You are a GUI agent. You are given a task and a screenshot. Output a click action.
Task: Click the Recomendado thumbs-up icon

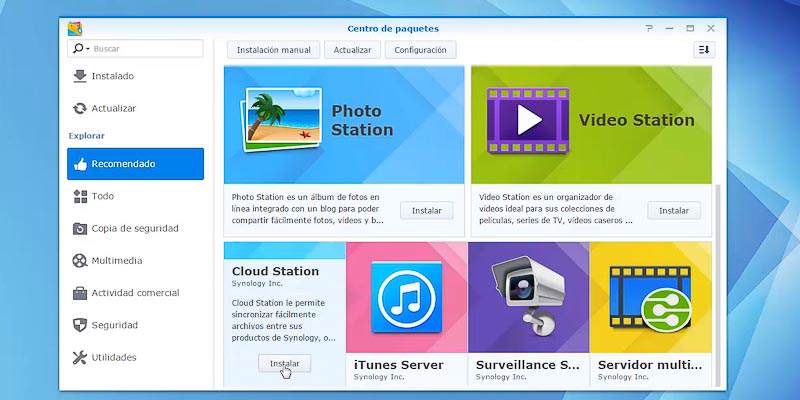(x=80, y=164)
